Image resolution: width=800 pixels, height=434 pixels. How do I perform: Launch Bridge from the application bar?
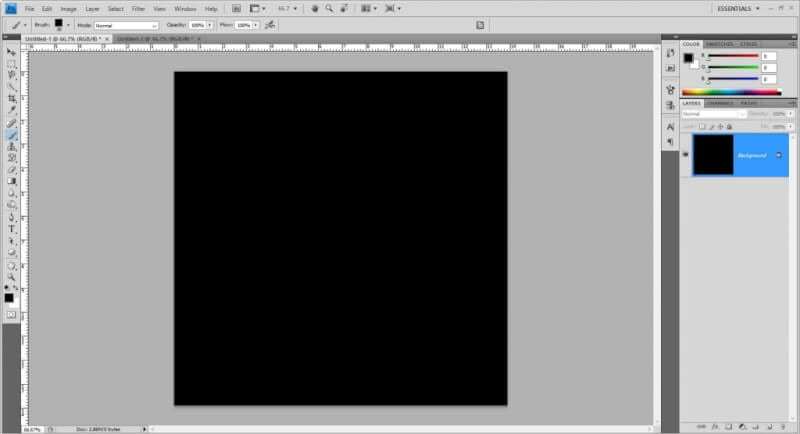point(236,9)
